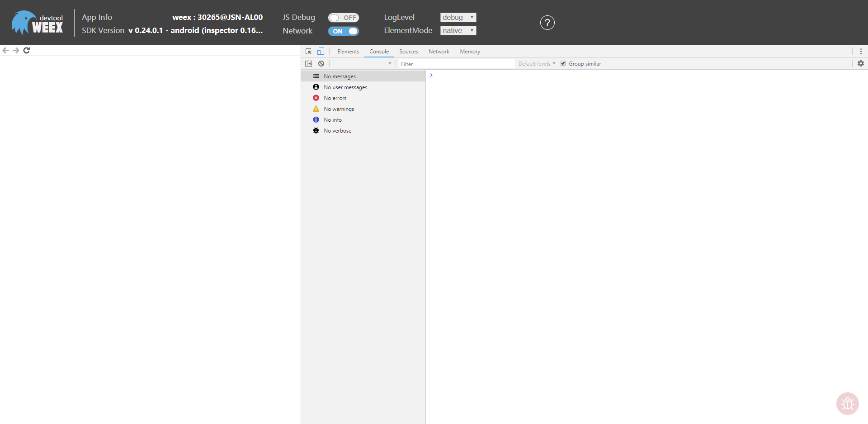Click the messages list icon
The image size is (868, 424).
point(316,76)
